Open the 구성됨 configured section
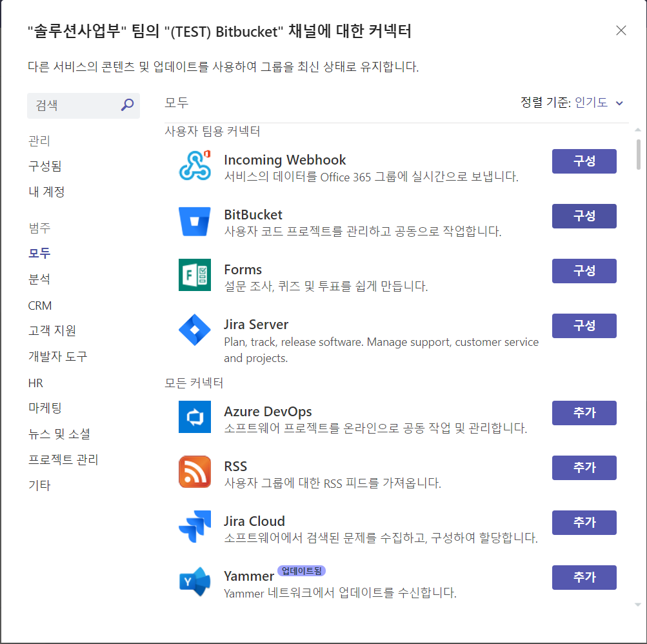647x644 pixels. [x=45, y=166]
